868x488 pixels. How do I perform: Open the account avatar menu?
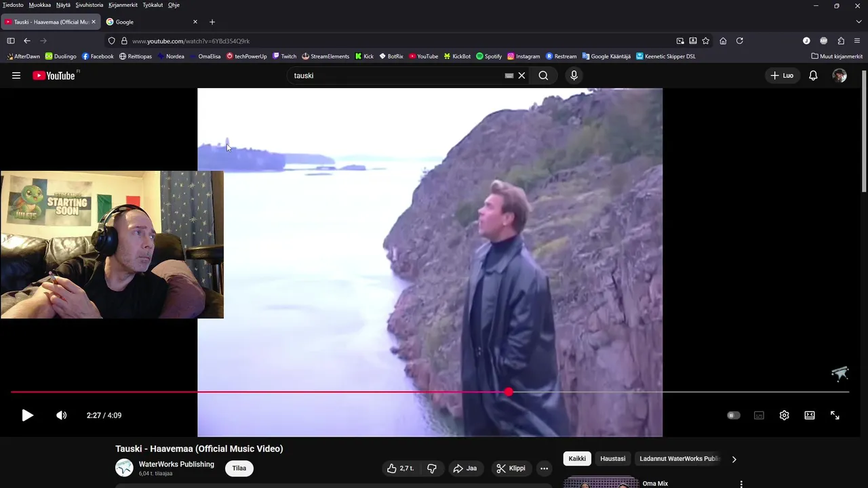(x=840, y=76)
